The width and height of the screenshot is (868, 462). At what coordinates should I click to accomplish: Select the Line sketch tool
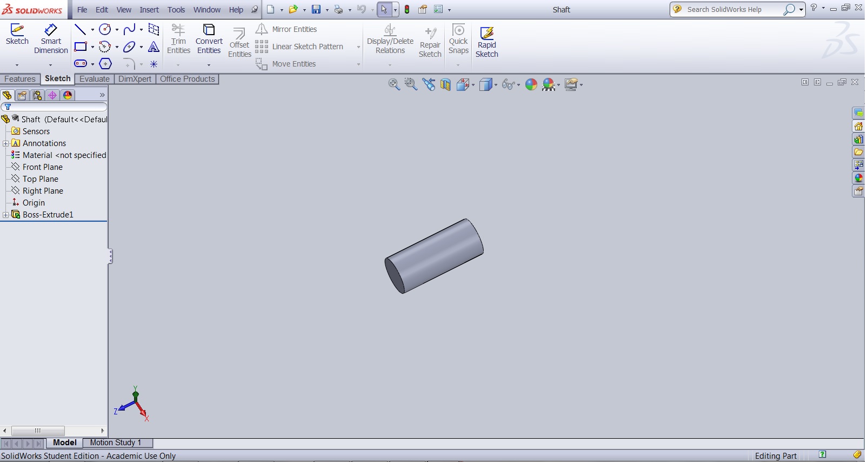(80, 30)
